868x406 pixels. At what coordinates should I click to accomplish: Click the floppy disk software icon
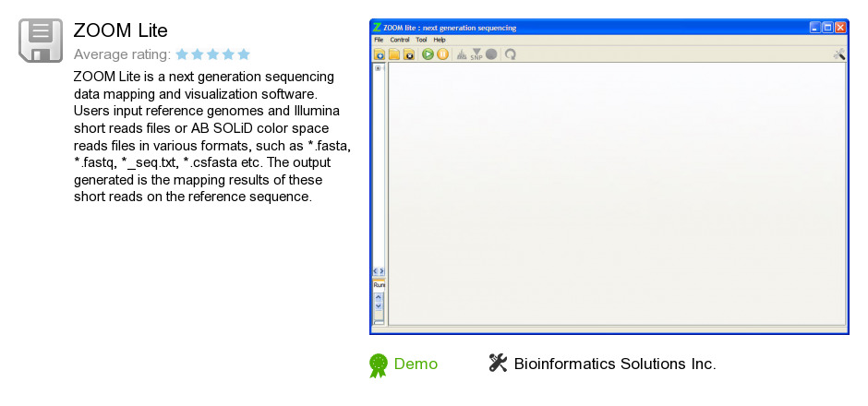[41, 41]
